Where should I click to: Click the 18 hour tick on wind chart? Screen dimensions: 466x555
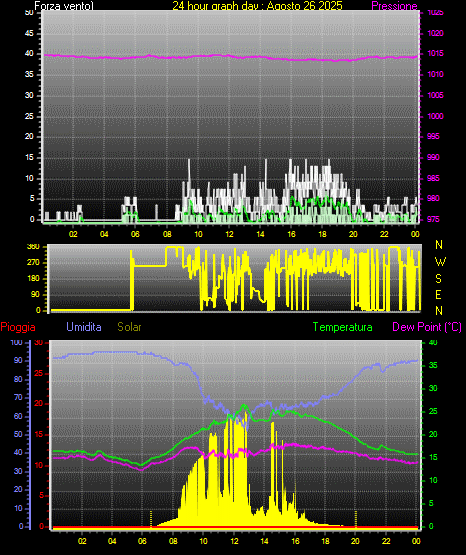[322, 234]
